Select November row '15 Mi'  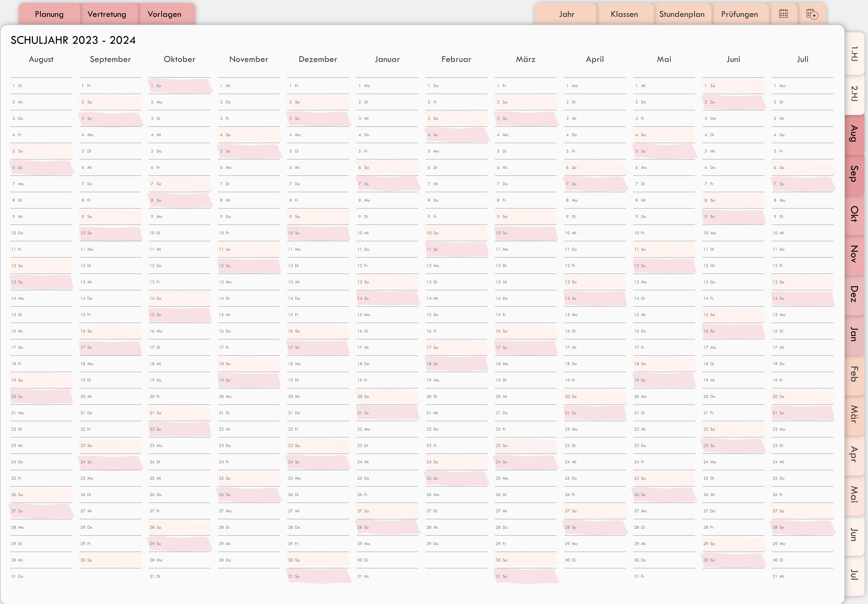249,315
